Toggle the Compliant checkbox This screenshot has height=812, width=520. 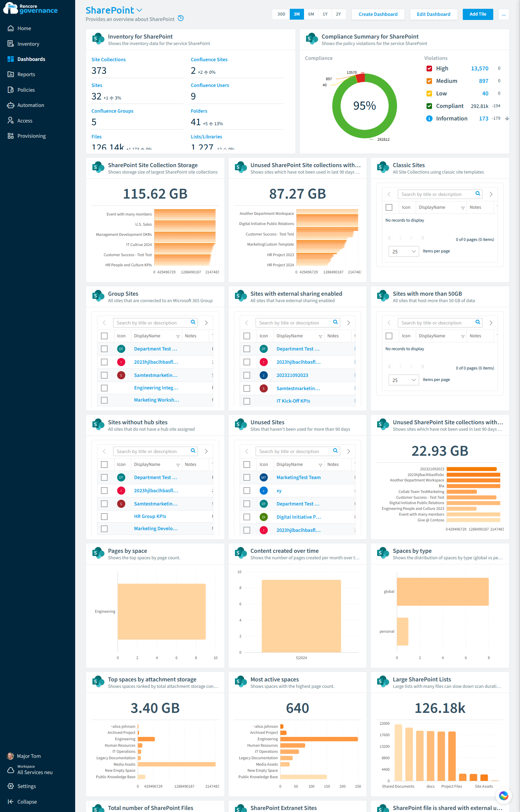(x=429, y=106)
